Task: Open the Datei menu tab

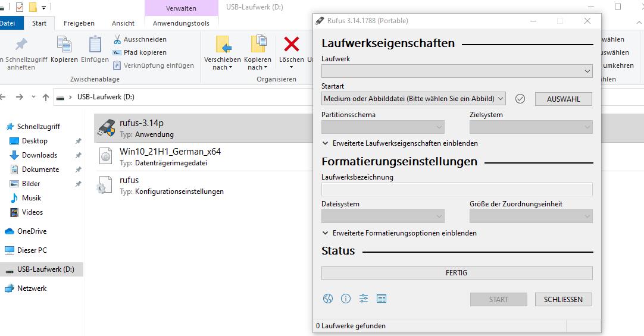Action: (x=9, y=23)
